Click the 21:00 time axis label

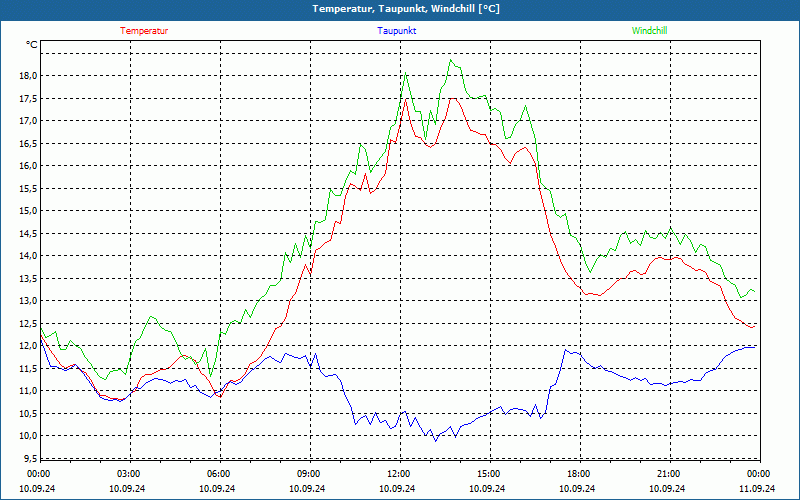668,474
